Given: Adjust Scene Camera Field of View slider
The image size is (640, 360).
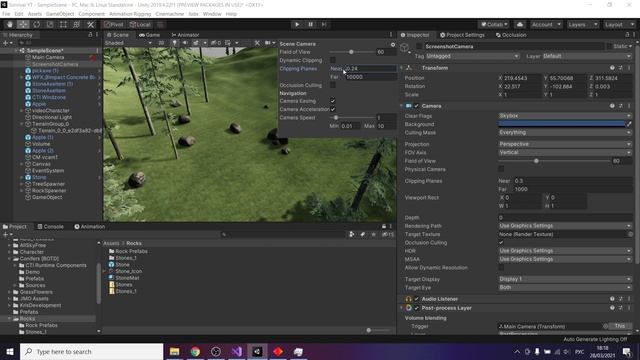Looking at the screenshot, I should pyautogui.click(x=352, y=52).
